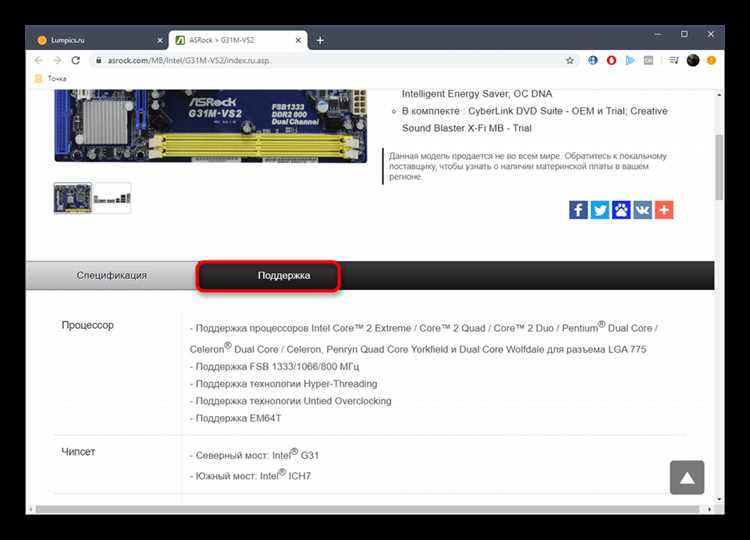Minimize the Chrome window
The width and height of the screenshot is (750, 540).
point(658,34)
